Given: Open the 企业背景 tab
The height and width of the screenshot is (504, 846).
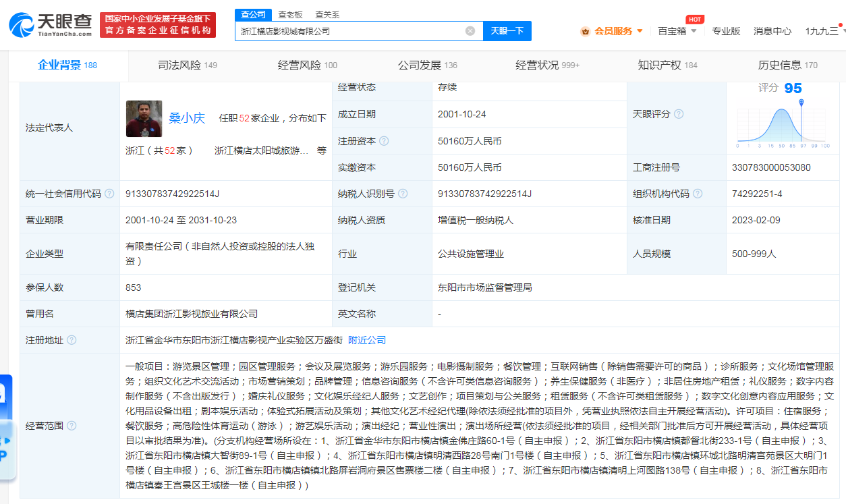Looking at the screenshot, I should click(x=67, y=65).
